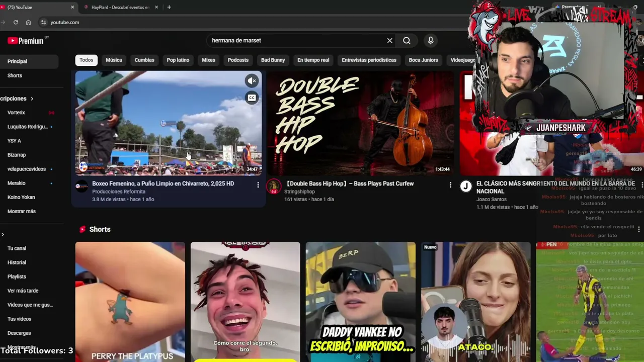Go to the YSY A channel
Screen dimensions: 644x362
(x=14, y=141)
